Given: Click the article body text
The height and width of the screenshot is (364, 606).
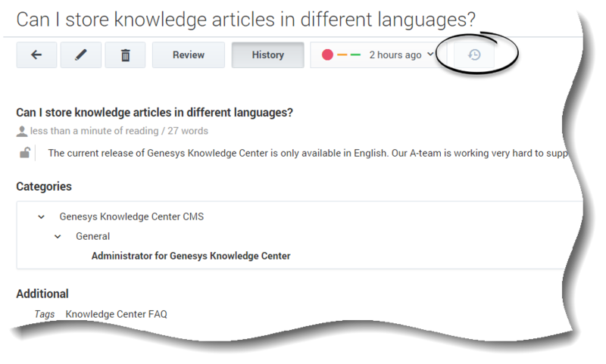Looking at the screenshot, I should click(308, 153).
